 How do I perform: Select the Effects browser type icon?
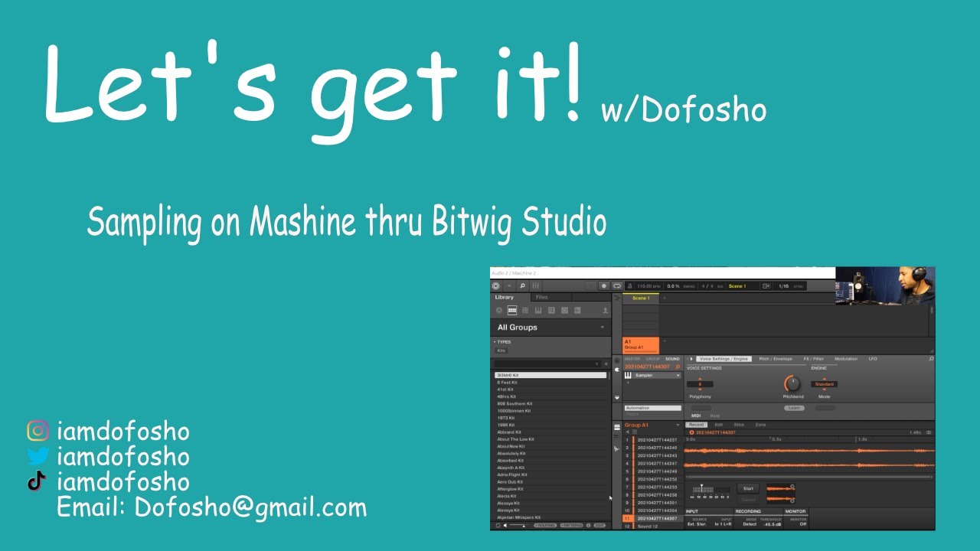click(x=551, y=311)
